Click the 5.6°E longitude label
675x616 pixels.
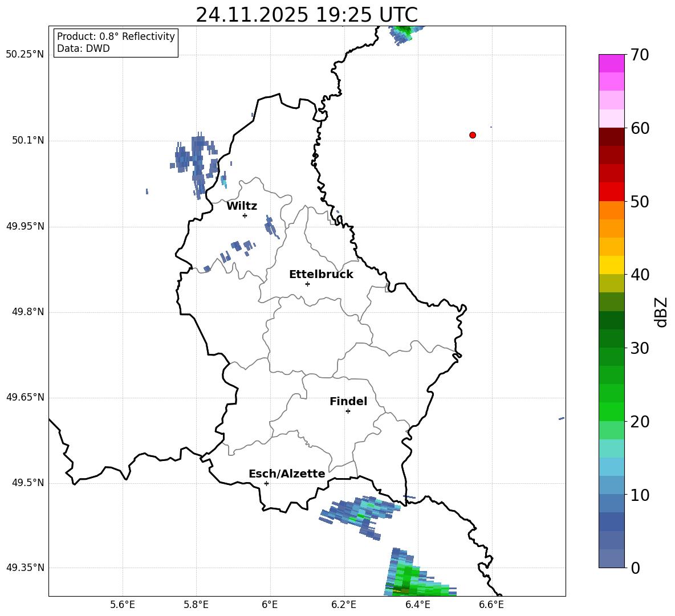coord(123,605)
